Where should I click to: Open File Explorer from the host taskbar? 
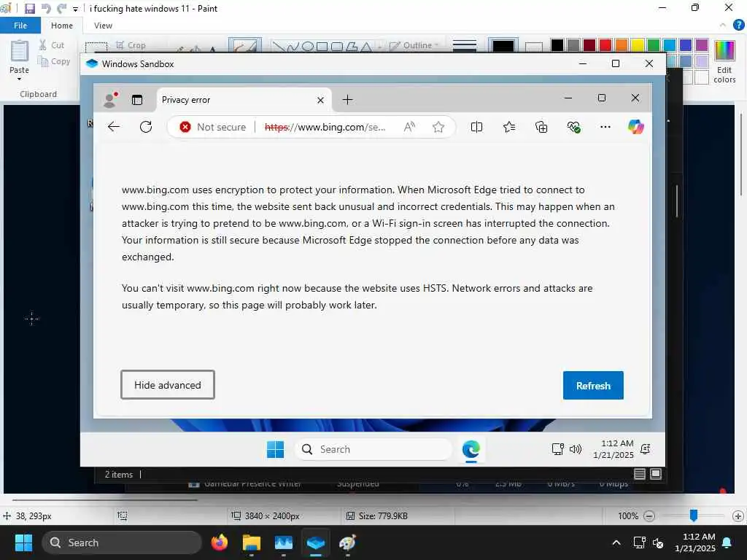[251, 542]
